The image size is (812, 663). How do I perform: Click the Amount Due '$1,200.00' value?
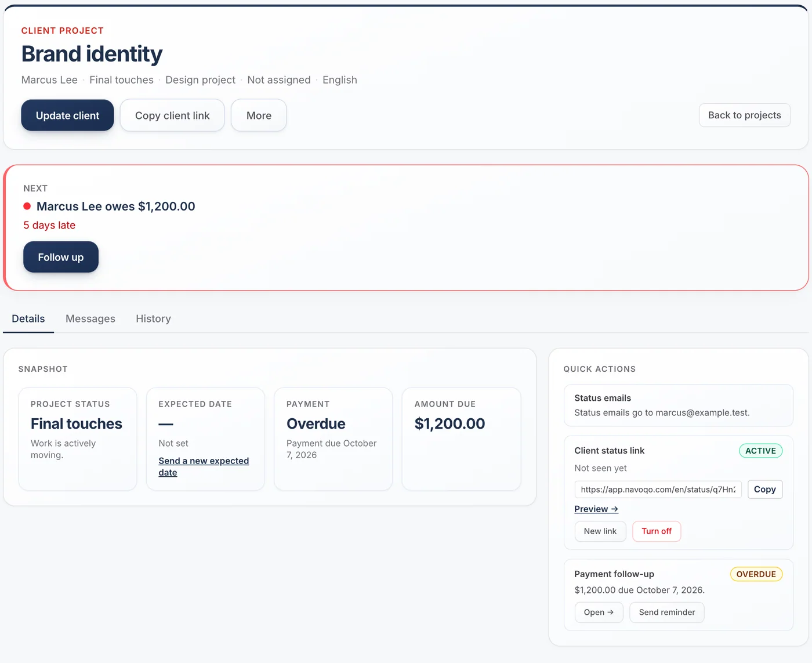click(x=449, y=424)
